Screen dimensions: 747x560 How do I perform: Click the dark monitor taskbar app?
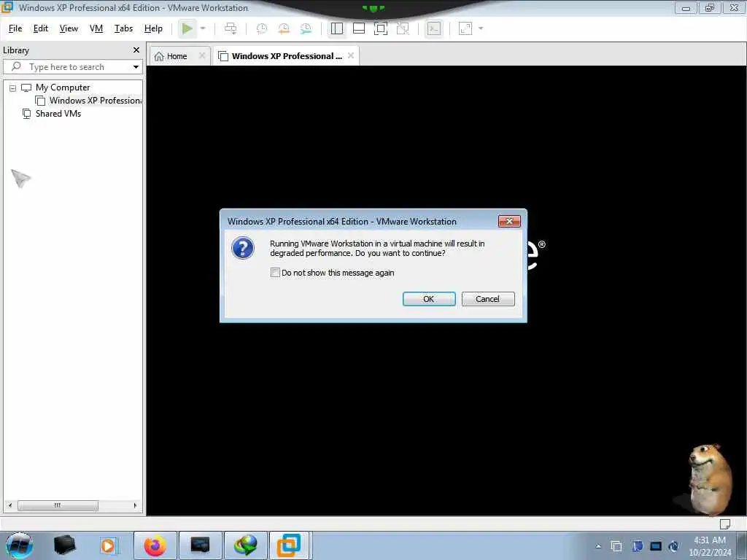pyautogui.click(x=200, y=545)
